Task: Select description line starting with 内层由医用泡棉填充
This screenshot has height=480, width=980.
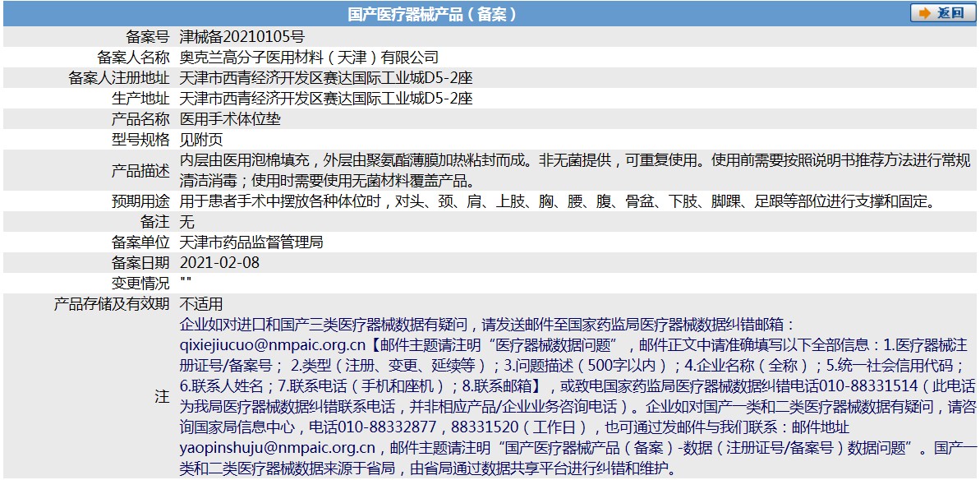Action: click(576, 160)
